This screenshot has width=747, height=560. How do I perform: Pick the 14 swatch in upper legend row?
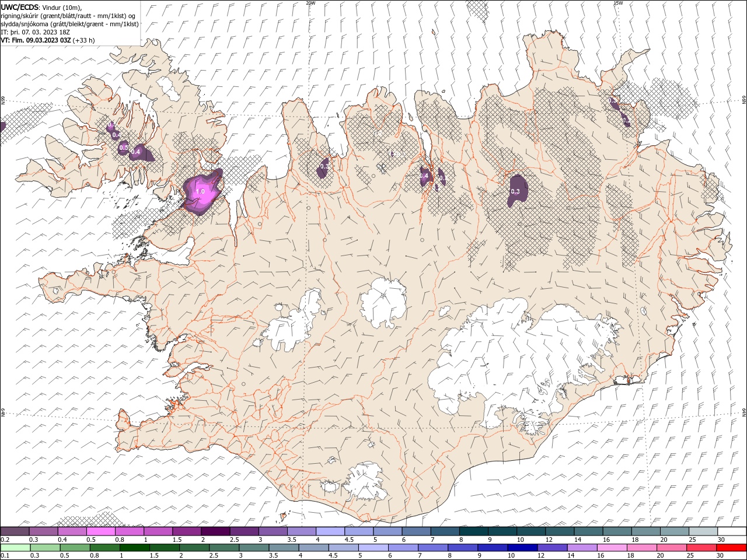pos(588,531)
